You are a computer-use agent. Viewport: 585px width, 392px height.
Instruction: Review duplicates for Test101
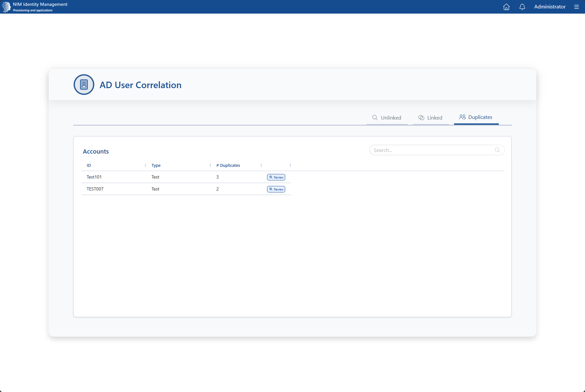276,177
